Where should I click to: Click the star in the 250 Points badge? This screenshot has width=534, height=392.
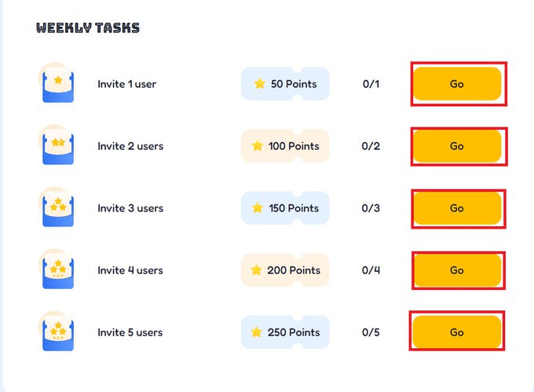pyautogui.click(x=256, y=332)
